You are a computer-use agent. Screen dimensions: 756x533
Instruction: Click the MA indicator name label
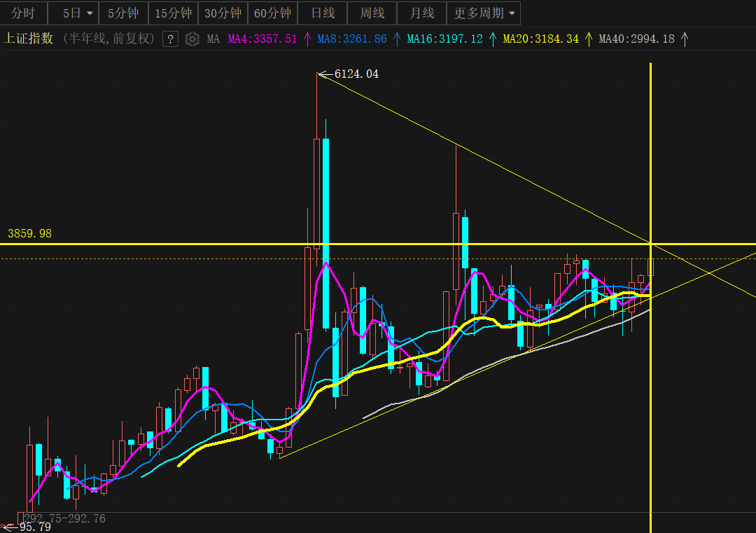(213, 39)
